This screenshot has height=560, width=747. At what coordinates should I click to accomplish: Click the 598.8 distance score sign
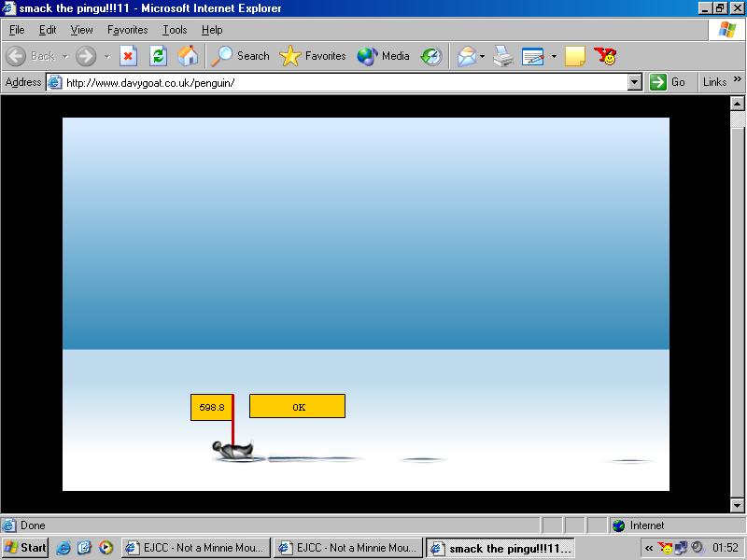pyautogui.click(x=212, y=407)
